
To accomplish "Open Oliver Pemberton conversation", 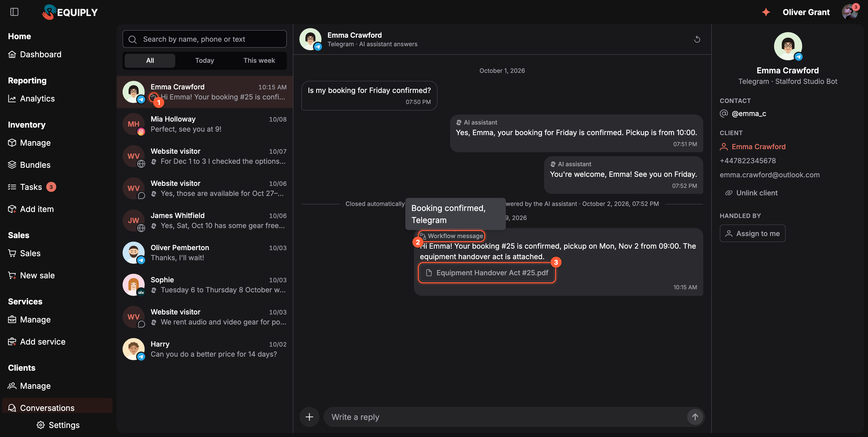I will (x=204, y=253).
